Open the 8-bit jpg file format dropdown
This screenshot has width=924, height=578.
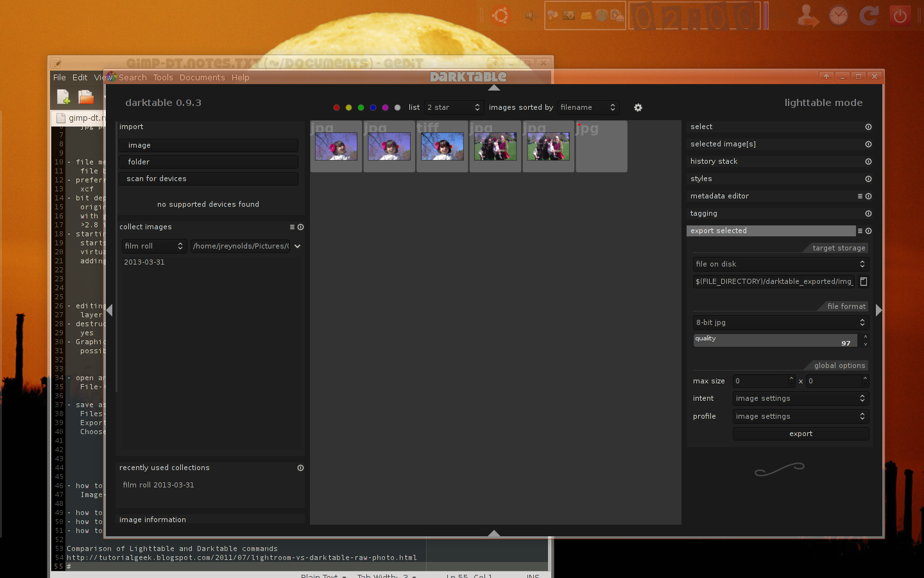(x=780, y=322)
